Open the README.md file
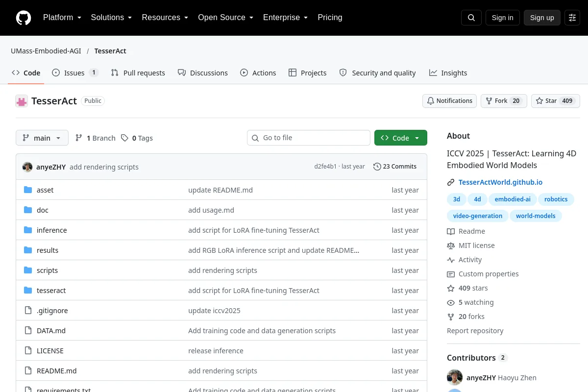The image size is (588, 392). [57, 371]
